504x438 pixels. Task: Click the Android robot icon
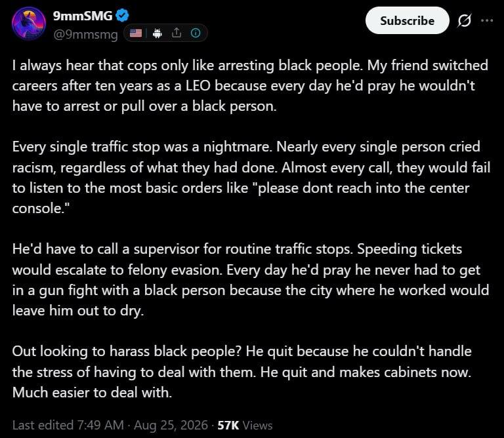coord(157,33)
